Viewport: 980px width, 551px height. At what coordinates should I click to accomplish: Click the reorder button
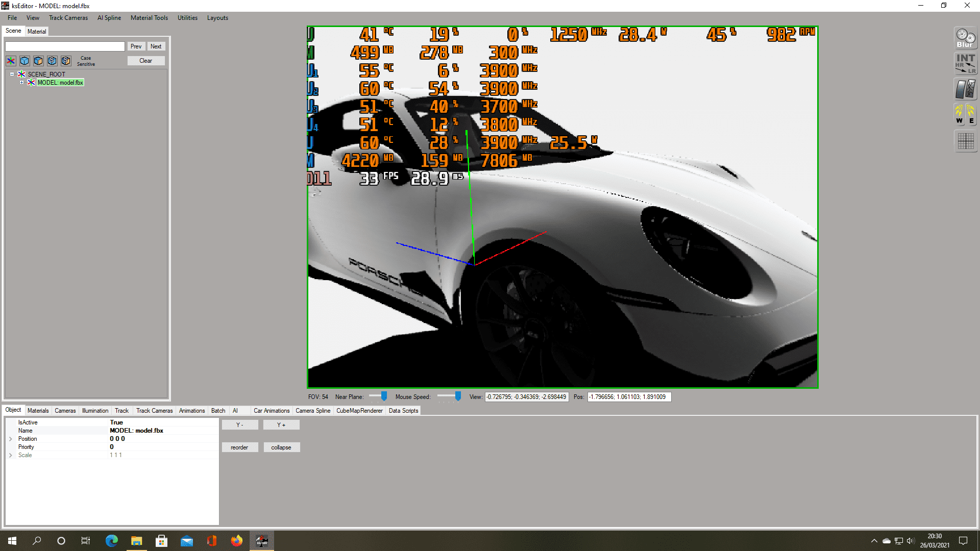240,447
